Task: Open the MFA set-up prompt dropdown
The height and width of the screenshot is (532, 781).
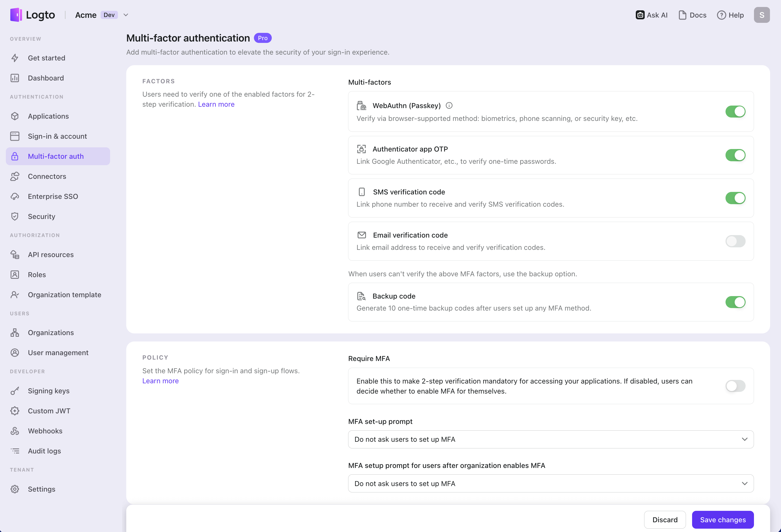Action: tap(550, 439)
